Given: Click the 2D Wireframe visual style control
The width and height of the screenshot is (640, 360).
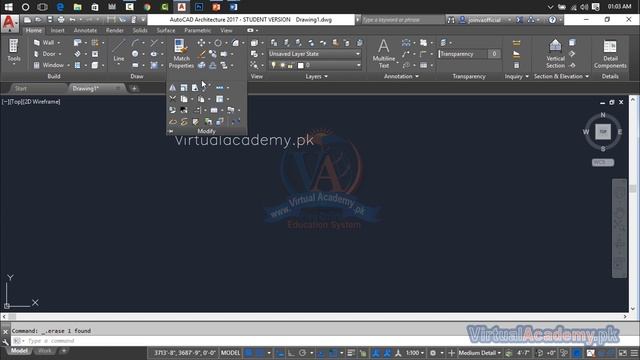Looking at the screenshot, I should point(41,102).
